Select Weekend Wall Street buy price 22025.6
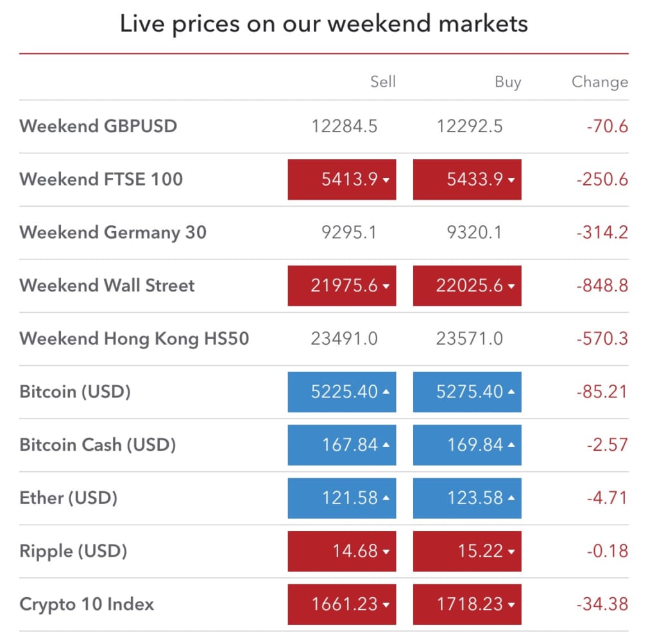The image size is (657, 644). [467, 286]
